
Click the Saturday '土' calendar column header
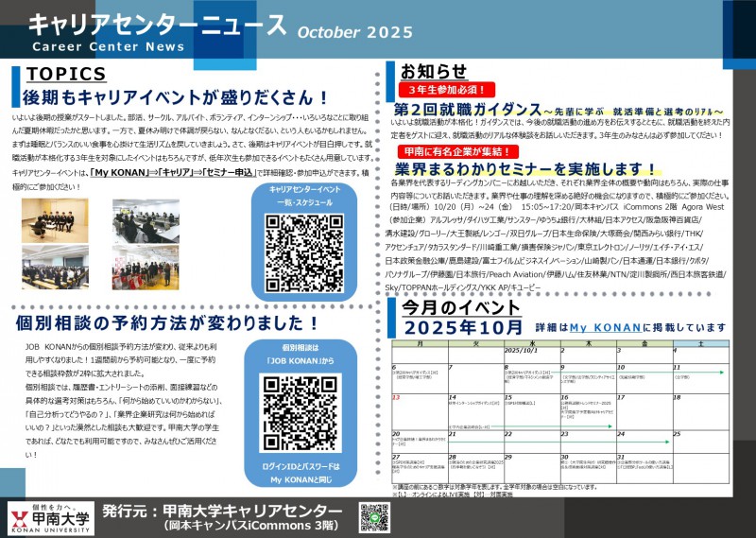pyautogui.click(x=700, y=343)
